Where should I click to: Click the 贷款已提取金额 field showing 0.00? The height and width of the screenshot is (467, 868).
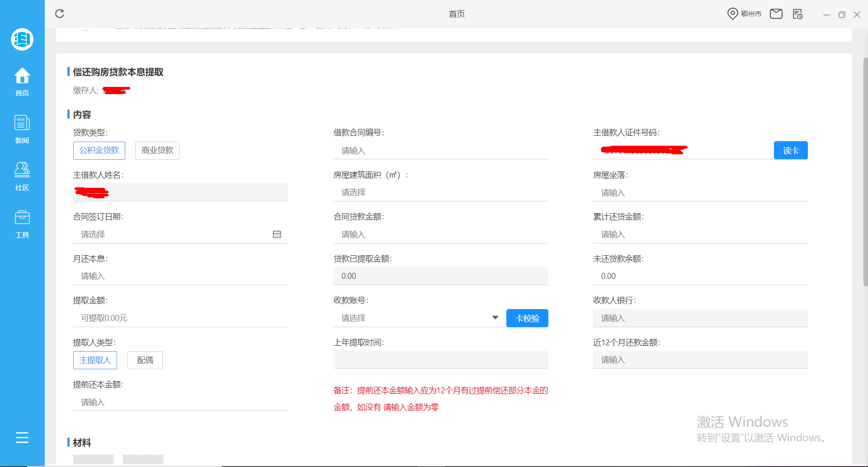440,276
